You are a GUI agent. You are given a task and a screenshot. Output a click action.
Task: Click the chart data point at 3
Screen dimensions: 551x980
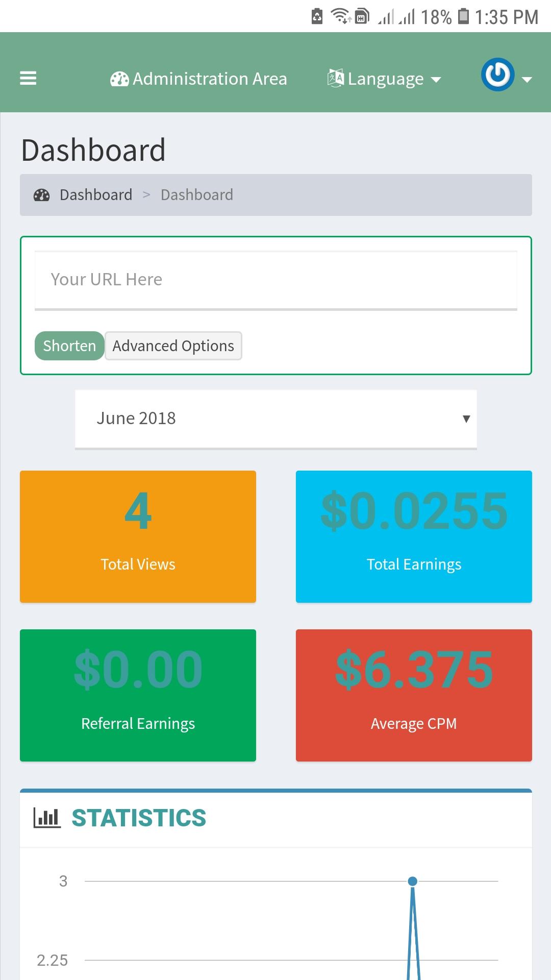[x=413, y=881]
